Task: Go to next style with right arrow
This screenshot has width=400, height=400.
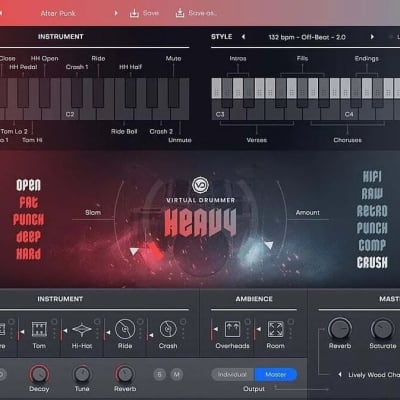Action: pyautogui.click(x=372, y=37)
